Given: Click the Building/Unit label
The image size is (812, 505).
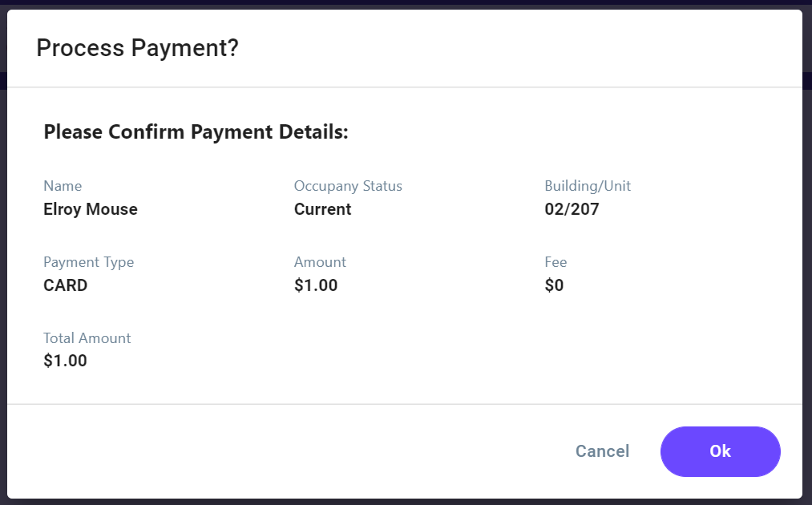Looking at the screenshot, I should [x=588, y=186].
